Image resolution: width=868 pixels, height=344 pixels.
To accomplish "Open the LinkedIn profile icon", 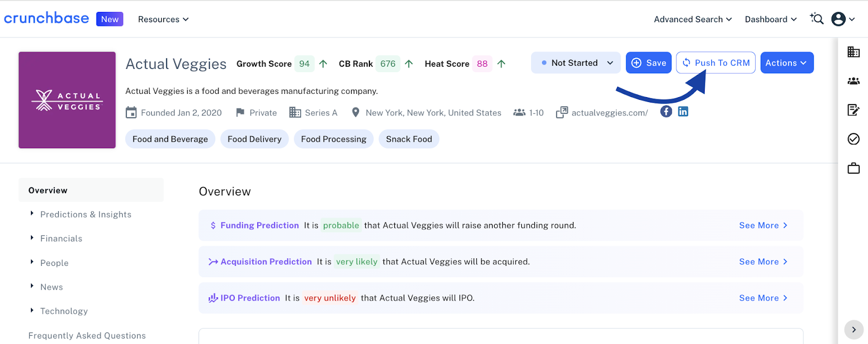I will [x=683, y=111].
